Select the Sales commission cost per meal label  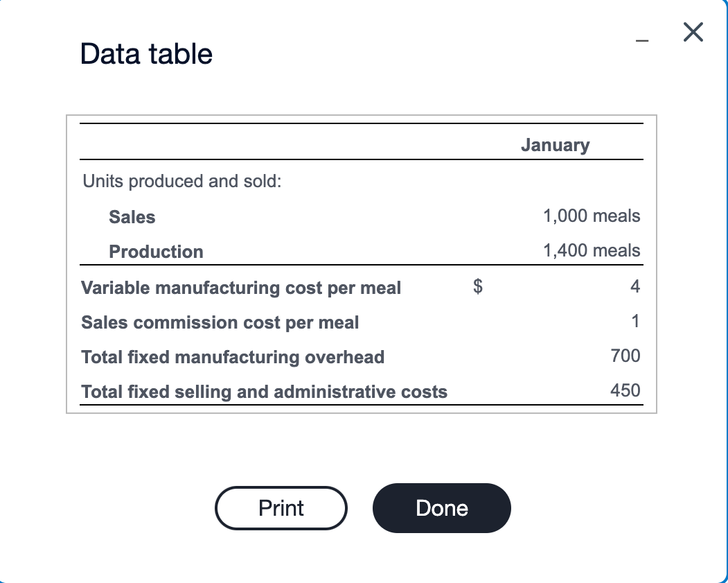tap(220, 322)
